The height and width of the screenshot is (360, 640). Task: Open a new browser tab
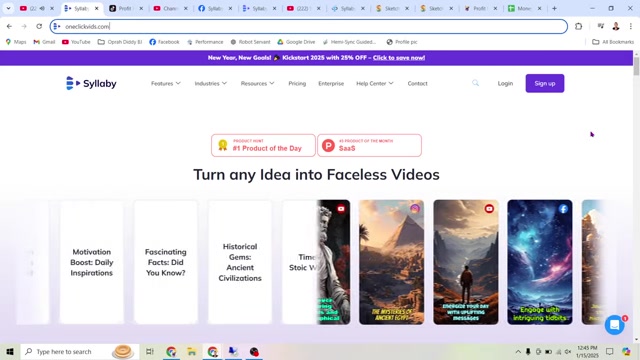pos(554,8)
